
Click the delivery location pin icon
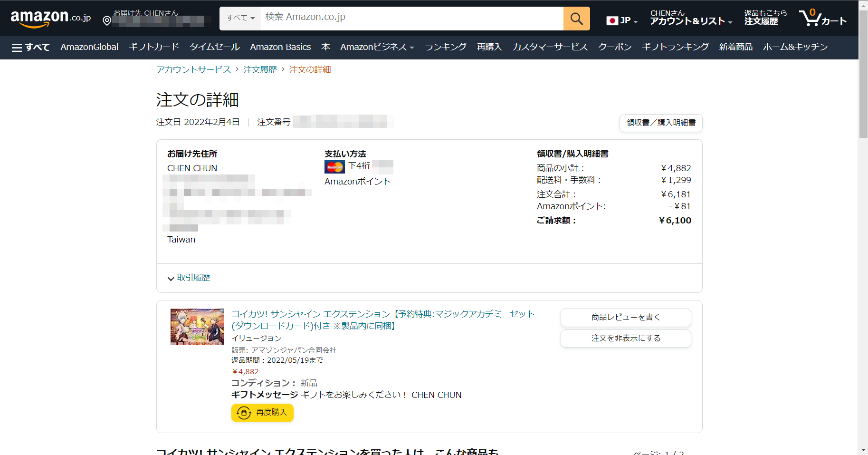pyautogui.click(x=107, y=21)
